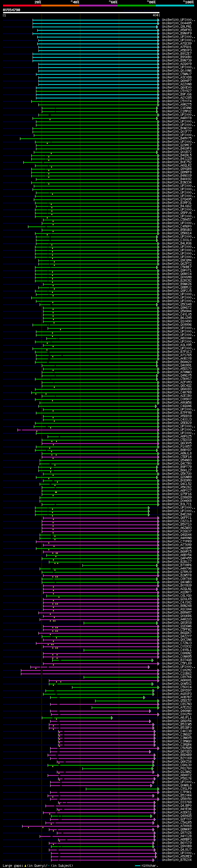Select the UniRef100_B4E266 label

pos(176,514)
